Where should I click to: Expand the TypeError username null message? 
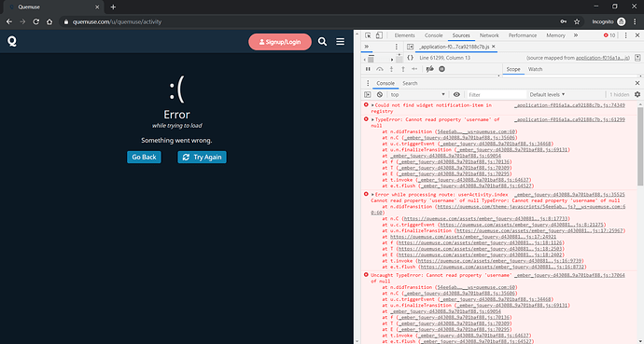[x=372, y=119]
